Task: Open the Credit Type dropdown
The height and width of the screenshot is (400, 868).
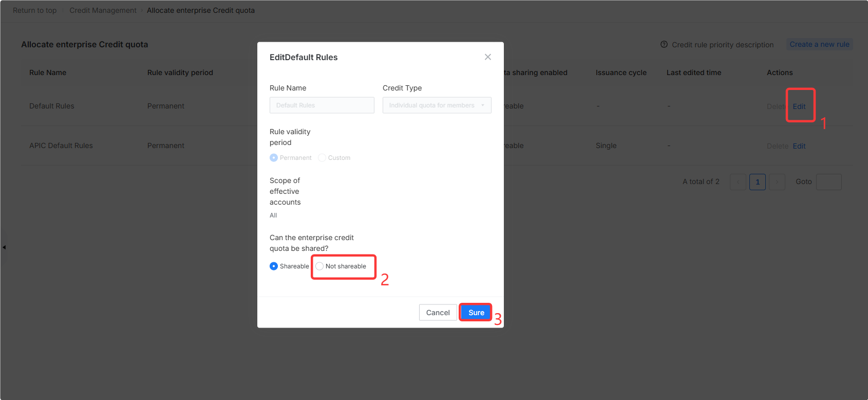Action: (437, 105)
